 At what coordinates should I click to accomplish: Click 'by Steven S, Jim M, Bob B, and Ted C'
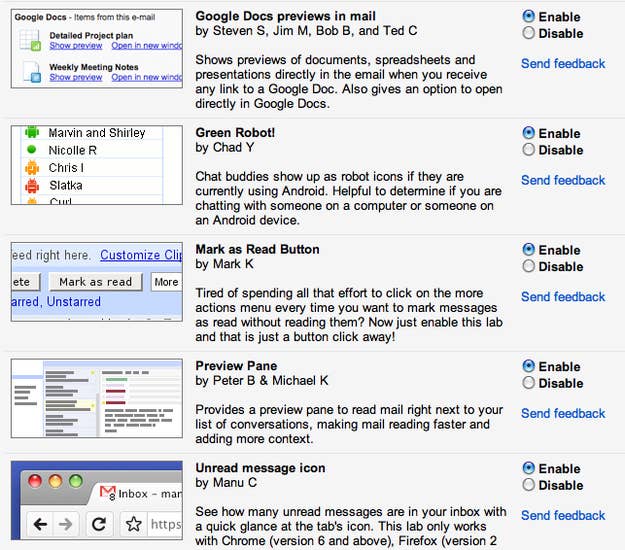(306, 31)
